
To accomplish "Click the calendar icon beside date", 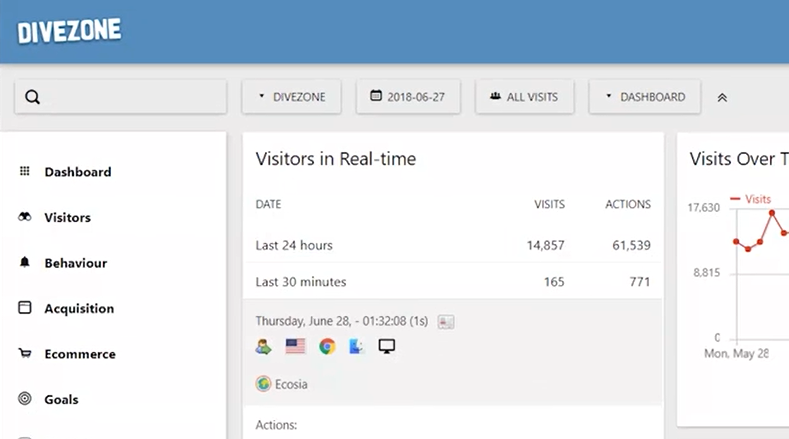I will (x=376, y=95).
